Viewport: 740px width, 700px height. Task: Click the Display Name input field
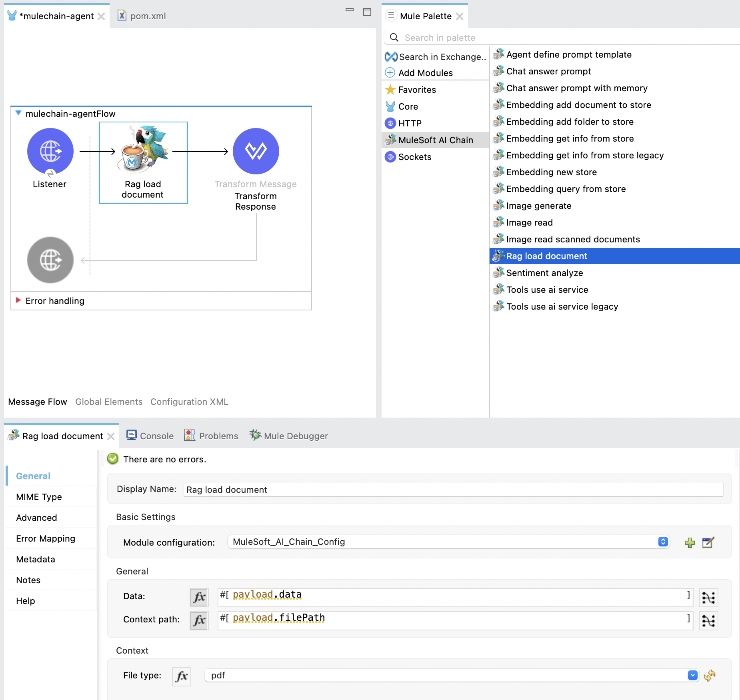453,490
